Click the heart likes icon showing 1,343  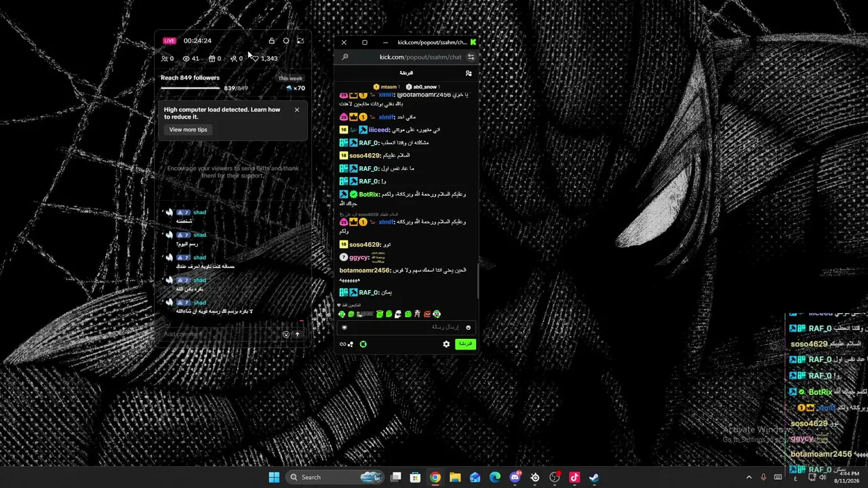(256, 59)
